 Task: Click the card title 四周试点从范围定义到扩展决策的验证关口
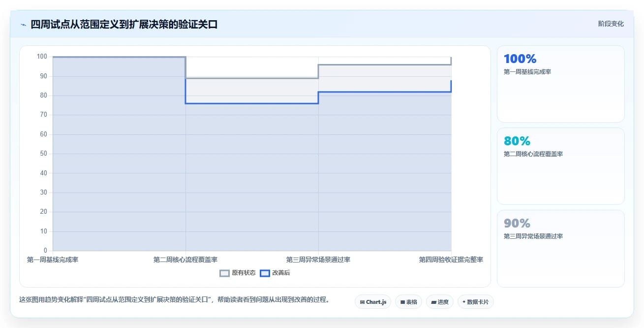[124, 25]
